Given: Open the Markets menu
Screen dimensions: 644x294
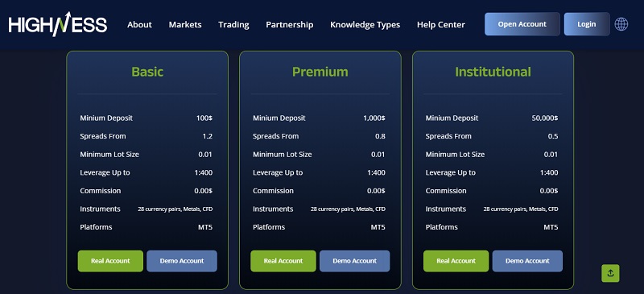Looking at the screenshot, I should click(185, 25).
